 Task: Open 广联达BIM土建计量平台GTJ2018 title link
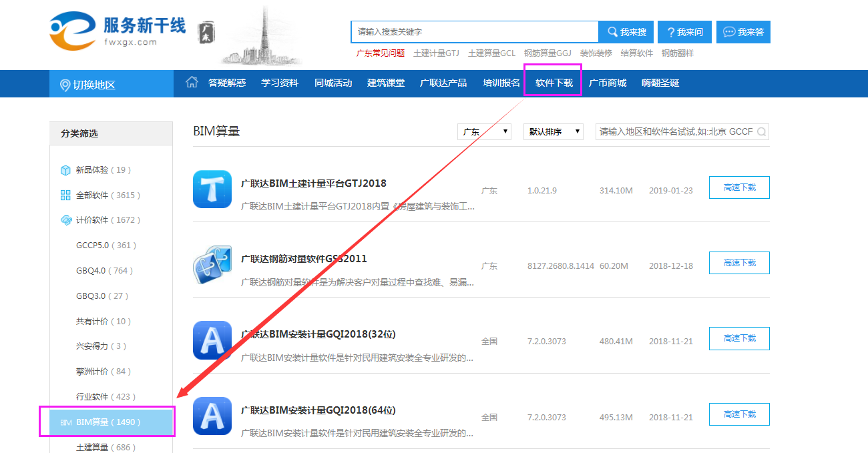click(313, 183)
